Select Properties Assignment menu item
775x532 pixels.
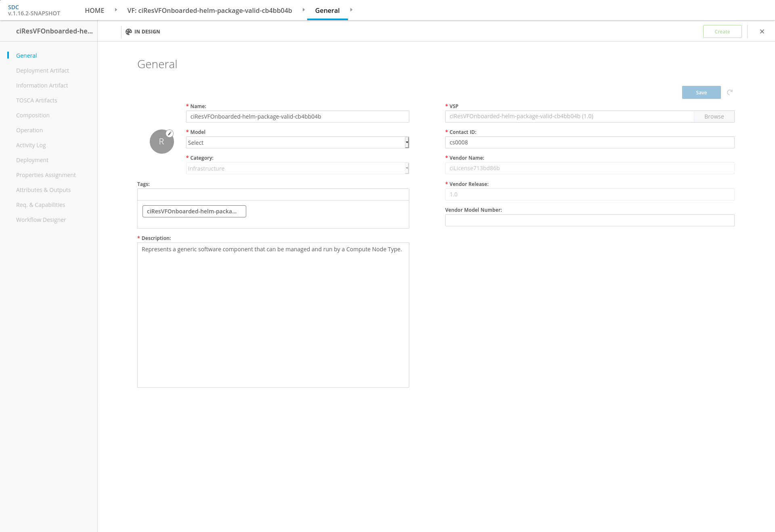46,175
